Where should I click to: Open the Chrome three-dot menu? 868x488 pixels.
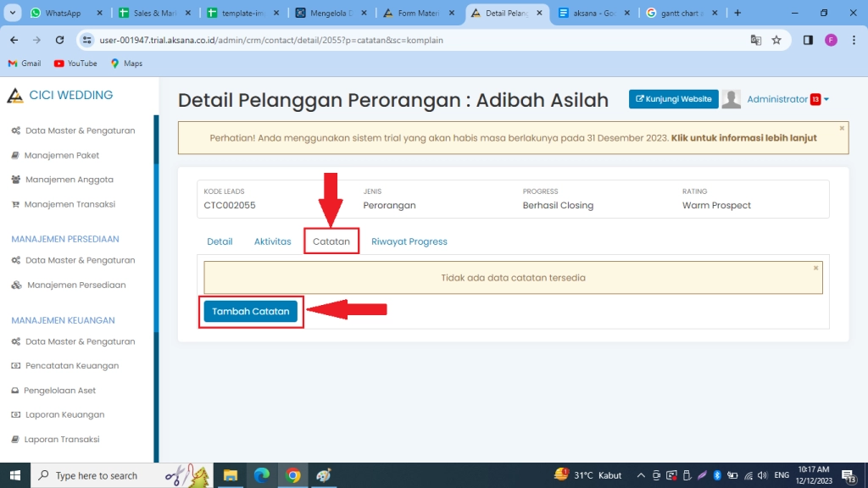851,39
